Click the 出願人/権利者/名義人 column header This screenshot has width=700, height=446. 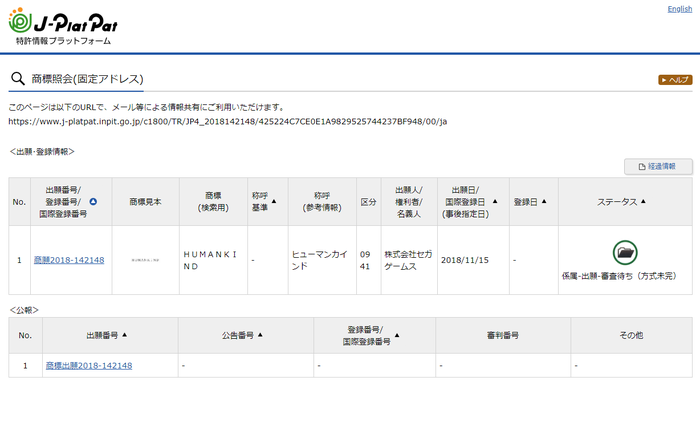[409, 202]
